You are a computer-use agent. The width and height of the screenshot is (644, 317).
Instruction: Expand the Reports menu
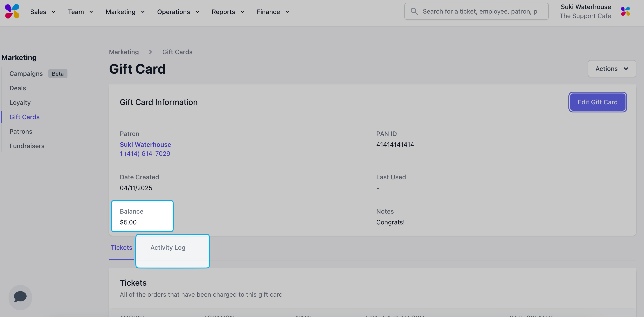[x=228, y=12]
